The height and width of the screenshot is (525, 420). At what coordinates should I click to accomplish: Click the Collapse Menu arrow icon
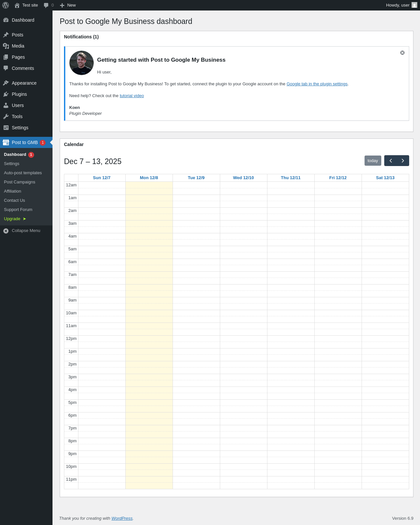[x=6, y=231]
